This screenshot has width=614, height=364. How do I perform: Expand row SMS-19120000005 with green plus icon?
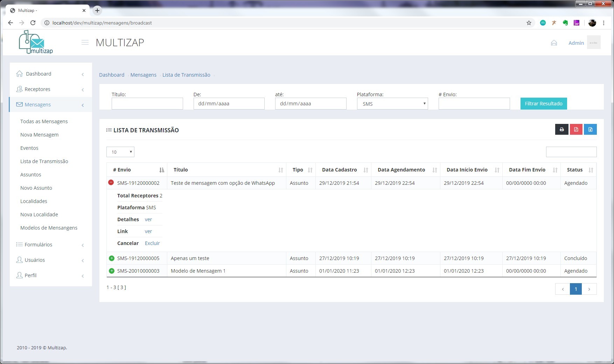(112, 258)
